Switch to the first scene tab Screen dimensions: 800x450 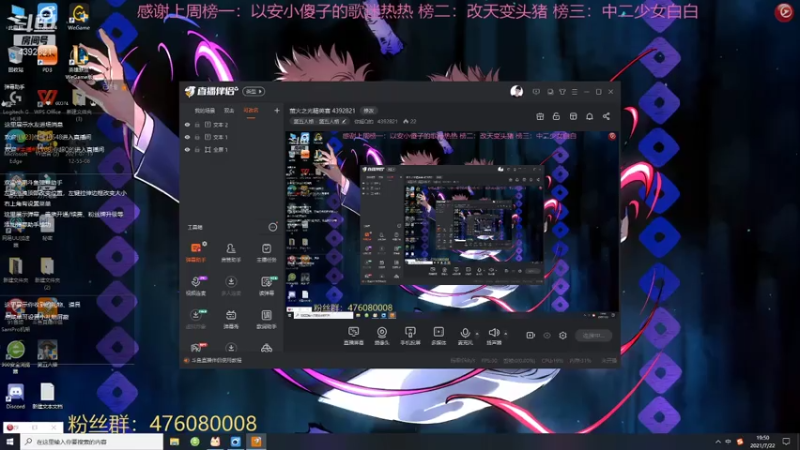204,110
